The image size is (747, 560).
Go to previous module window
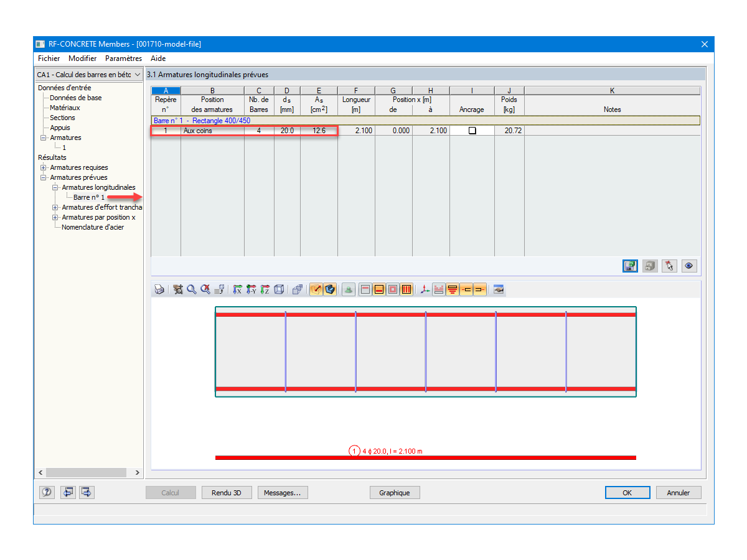click(x=67, y=492)
